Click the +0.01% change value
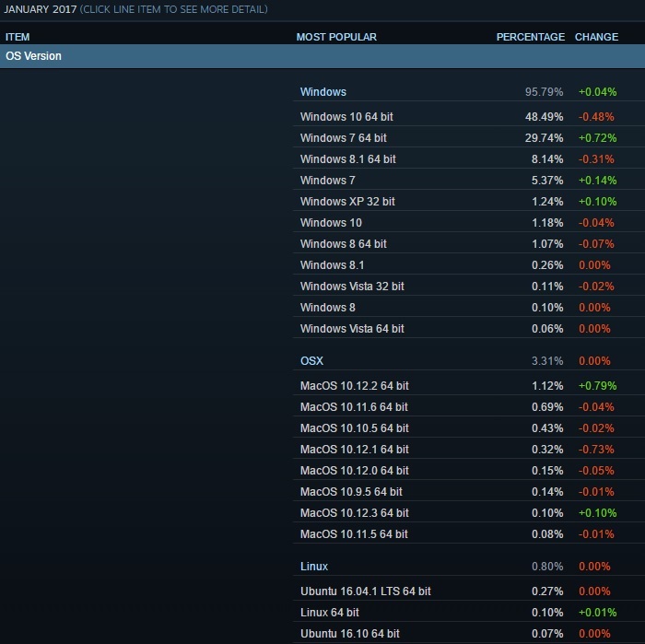The image size is (645, 644). 598,613
